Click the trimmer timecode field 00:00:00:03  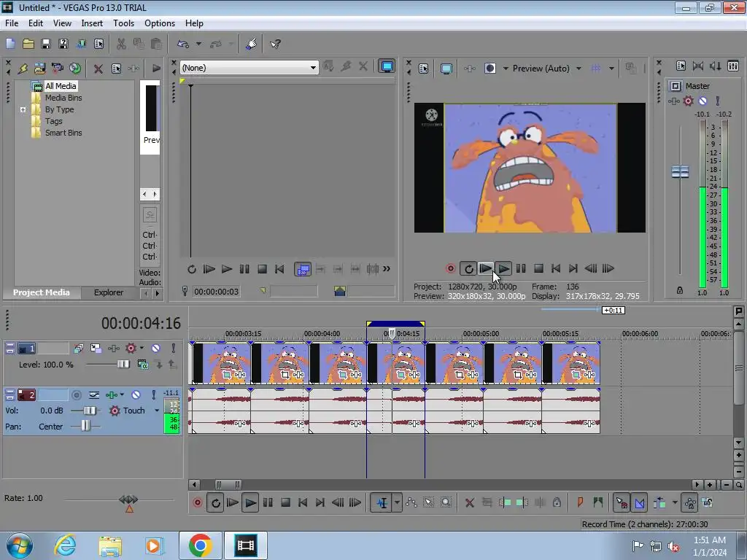click(216, 292)
